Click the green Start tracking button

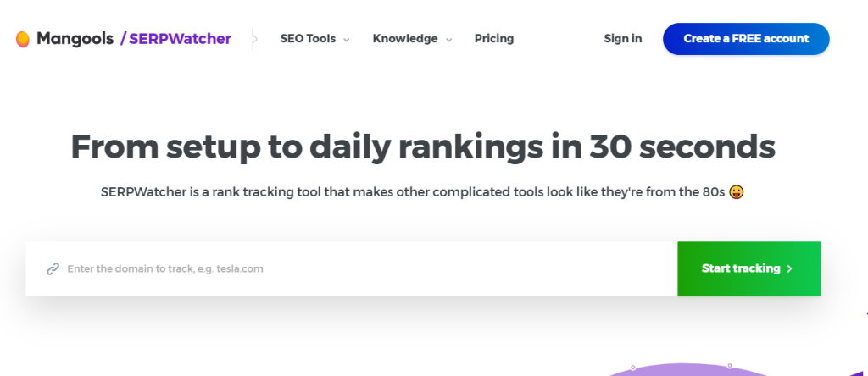pos(749,268)
